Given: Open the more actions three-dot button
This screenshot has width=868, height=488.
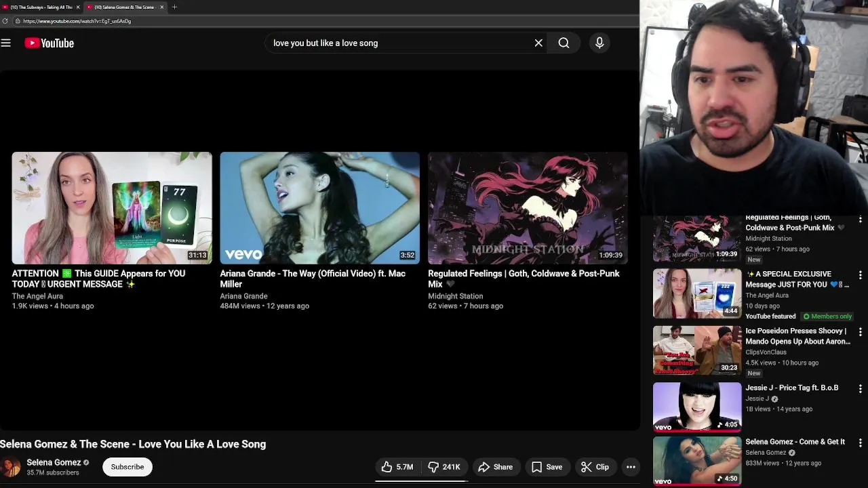Looking at the screenshot, I should coord(631,467).
